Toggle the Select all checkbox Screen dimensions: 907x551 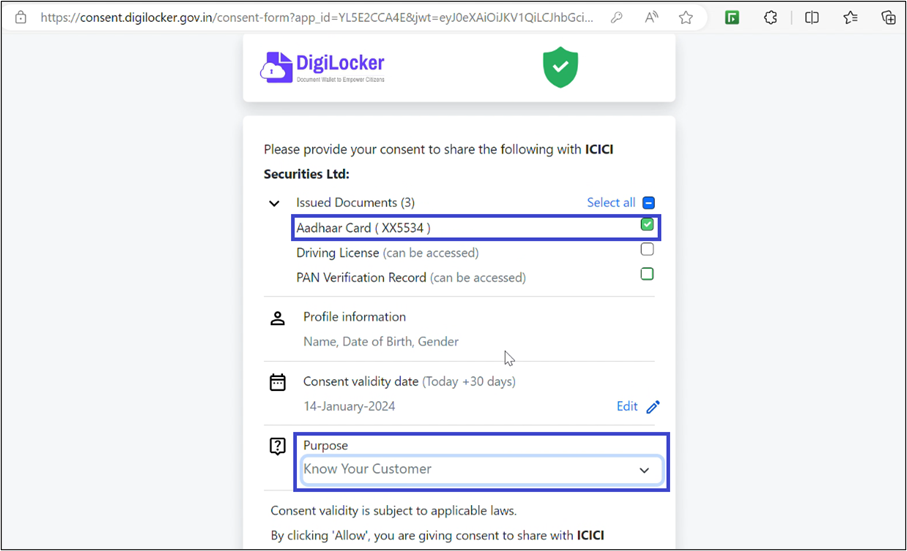649,203
